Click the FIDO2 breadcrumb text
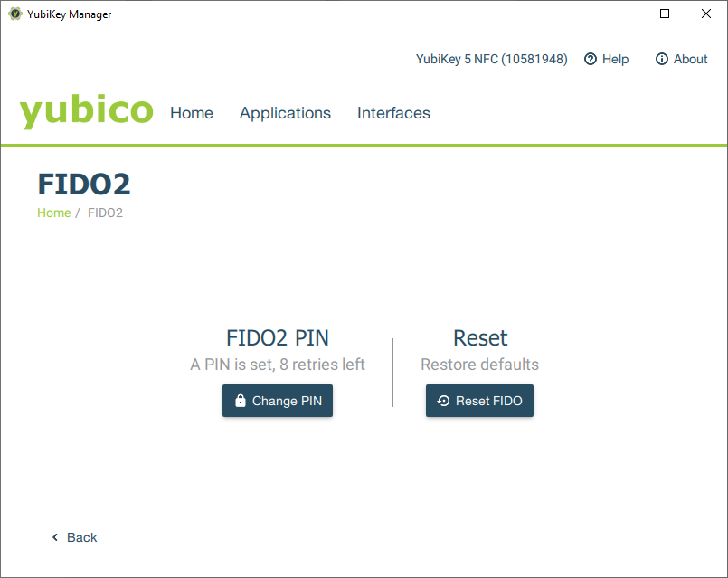This screenshot has width=728, height=578. click(x=106, y=213)
